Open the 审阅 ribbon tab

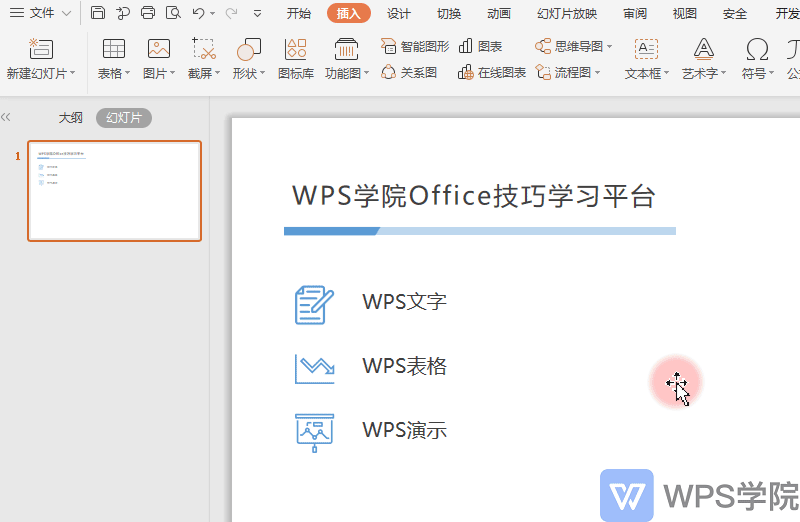635,13
